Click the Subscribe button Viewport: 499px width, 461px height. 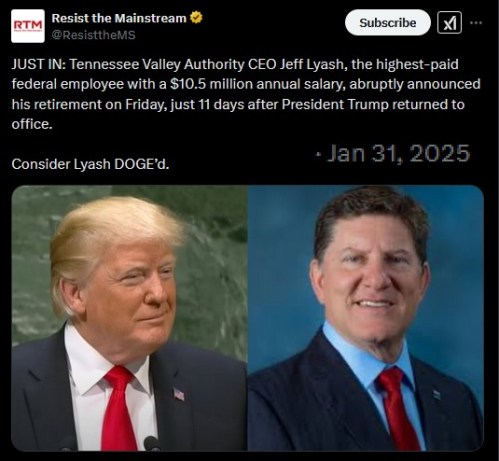click(388, 23)
